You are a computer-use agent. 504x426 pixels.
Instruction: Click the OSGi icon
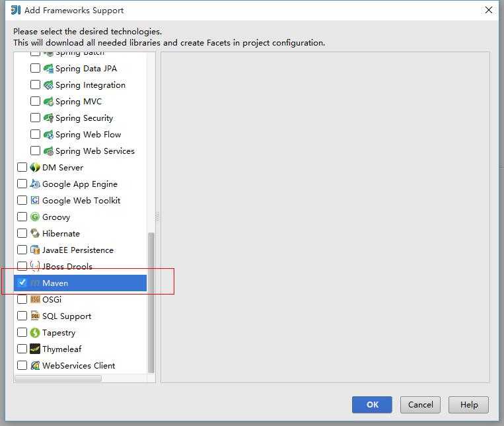point(35,299)
